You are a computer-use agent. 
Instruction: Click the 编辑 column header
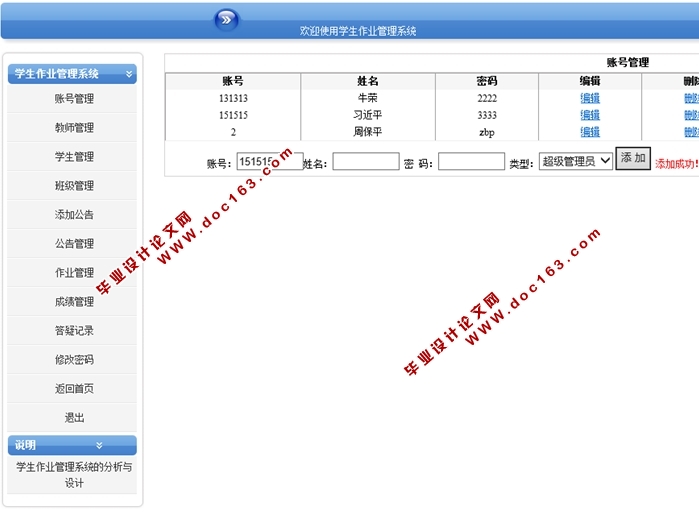coord(590,81)
